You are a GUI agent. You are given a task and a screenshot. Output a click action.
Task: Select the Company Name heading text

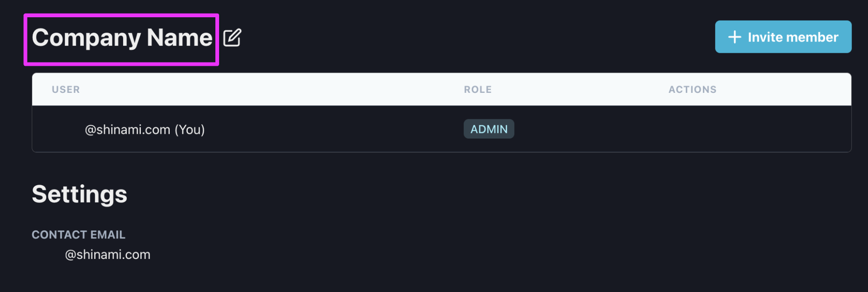122,38
